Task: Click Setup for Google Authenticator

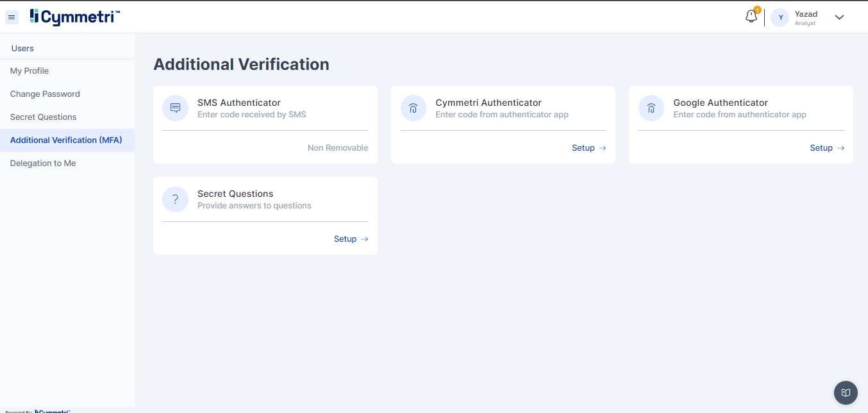Action: [826, 148]
